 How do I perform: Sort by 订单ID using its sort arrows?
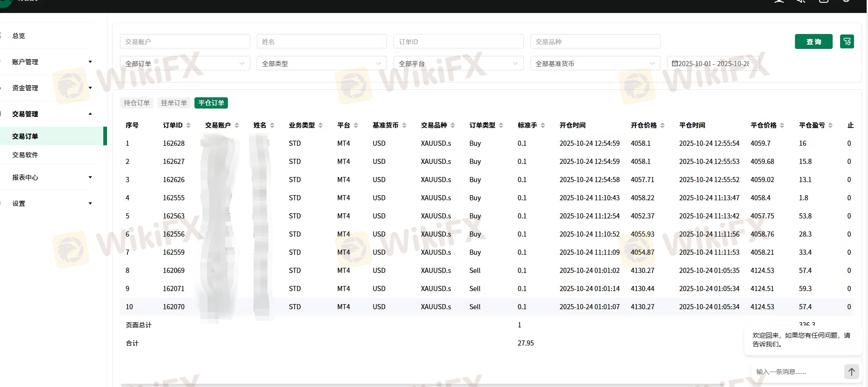[188, 125]
